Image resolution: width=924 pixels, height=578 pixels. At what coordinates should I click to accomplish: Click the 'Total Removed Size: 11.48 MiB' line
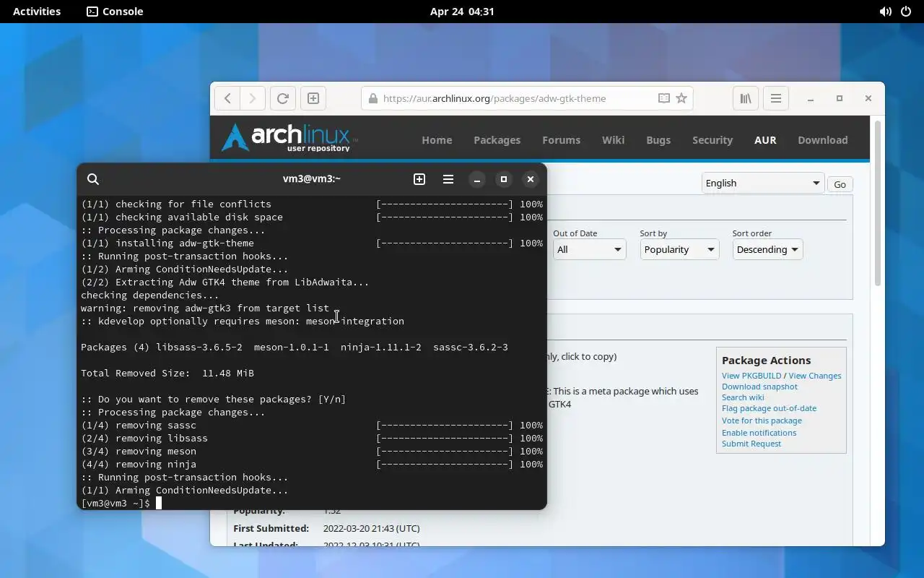167,373
